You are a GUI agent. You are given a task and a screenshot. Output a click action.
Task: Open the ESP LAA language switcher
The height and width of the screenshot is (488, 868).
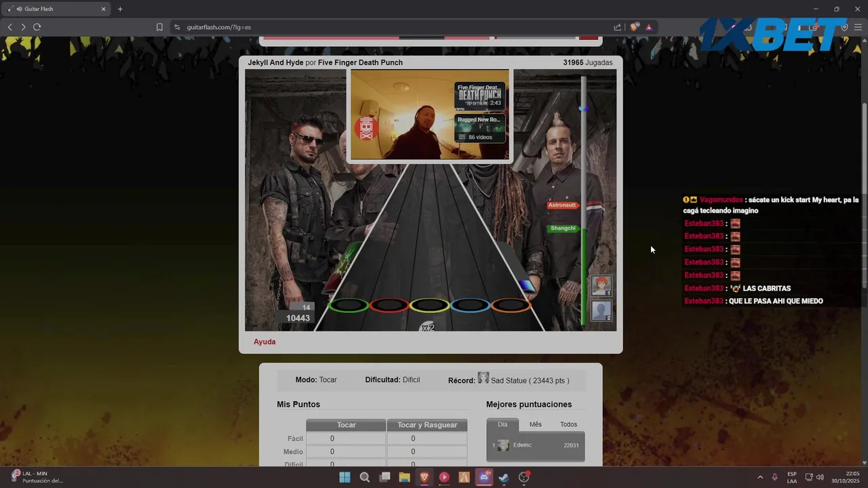click(792, 477)
